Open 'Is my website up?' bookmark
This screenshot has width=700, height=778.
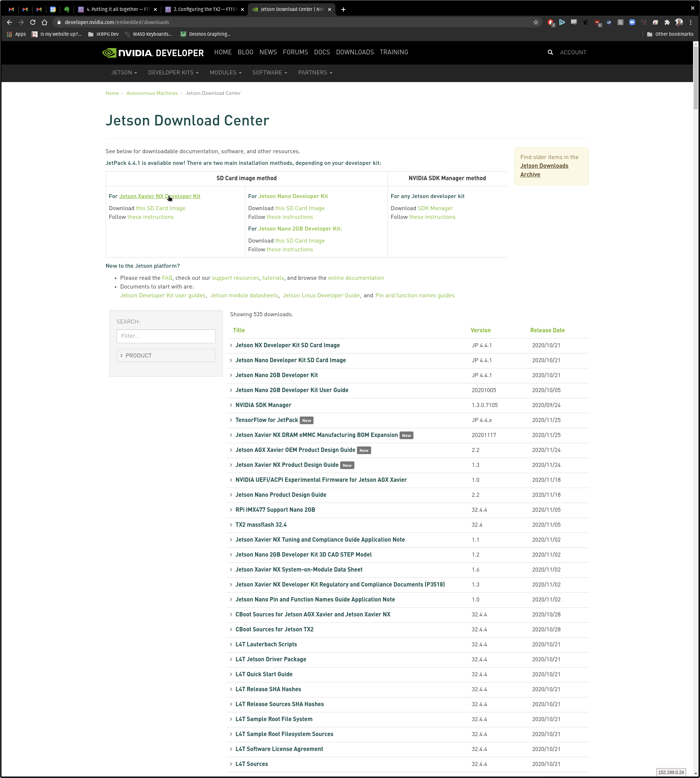point(57,34)
